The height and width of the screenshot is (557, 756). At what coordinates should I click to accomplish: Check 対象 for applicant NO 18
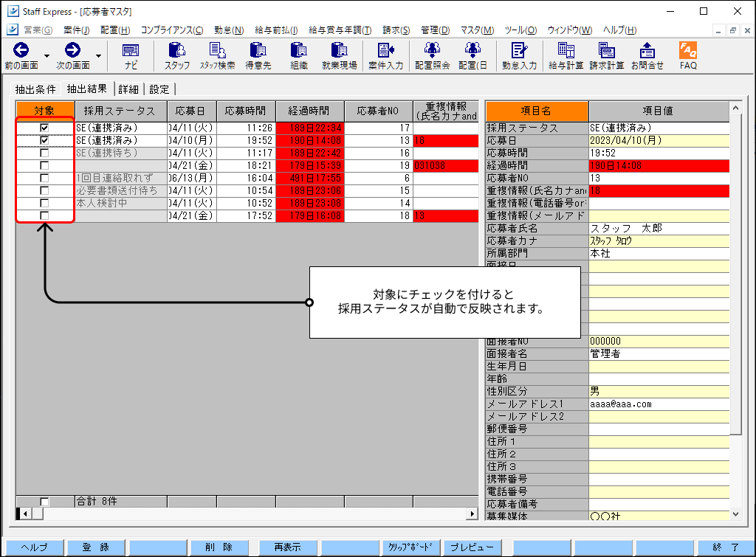pyautogui.click(x=44, y=215)
